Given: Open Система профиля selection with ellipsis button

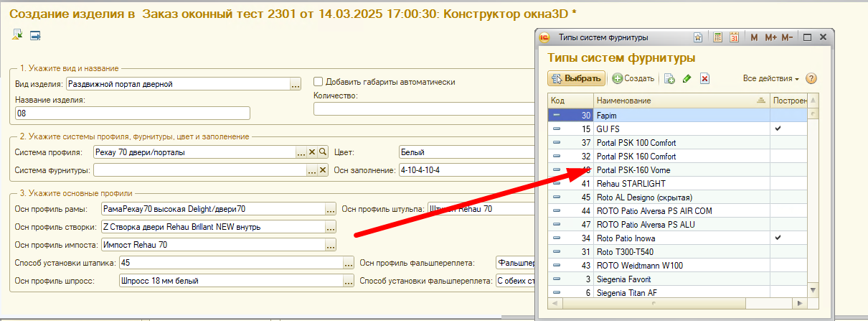Looking at the screenshot, I should pyautogui.click(x=301, y=152).
